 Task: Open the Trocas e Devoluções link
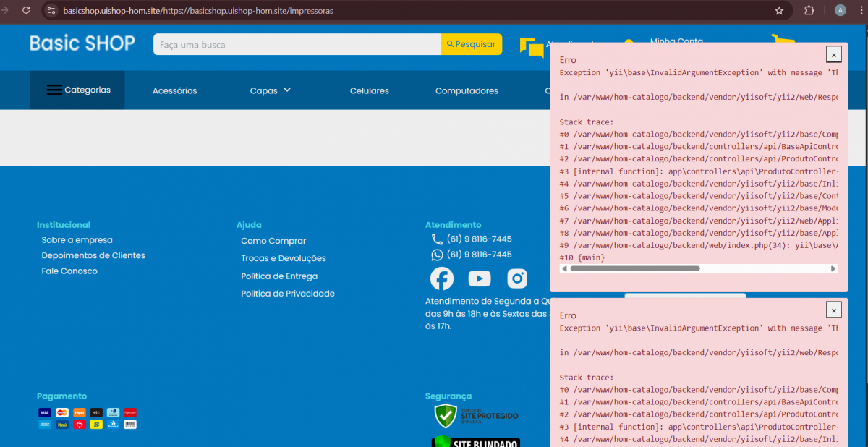tap(284, 258)
